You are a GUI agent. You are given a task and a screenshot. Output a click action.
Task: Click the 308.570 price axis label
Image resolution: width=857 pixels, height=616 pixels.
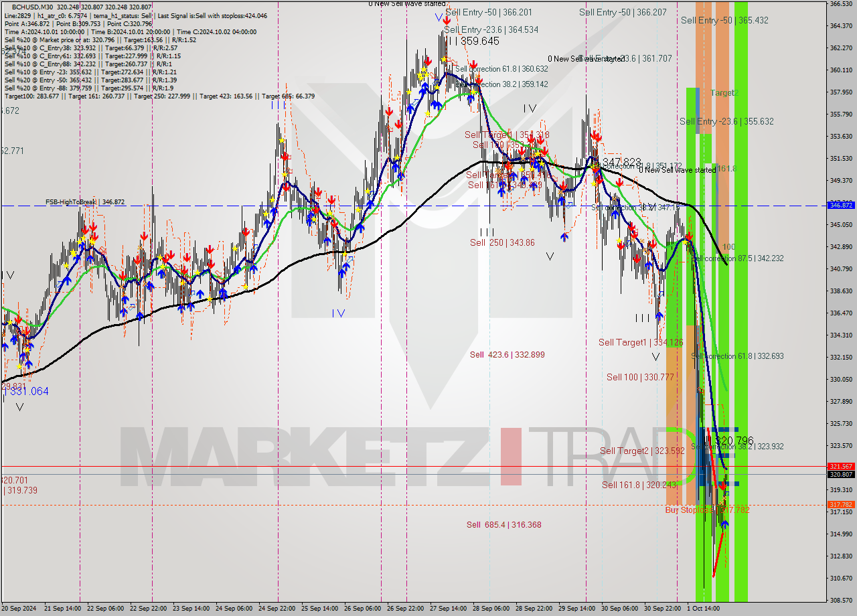coord(841,600)
